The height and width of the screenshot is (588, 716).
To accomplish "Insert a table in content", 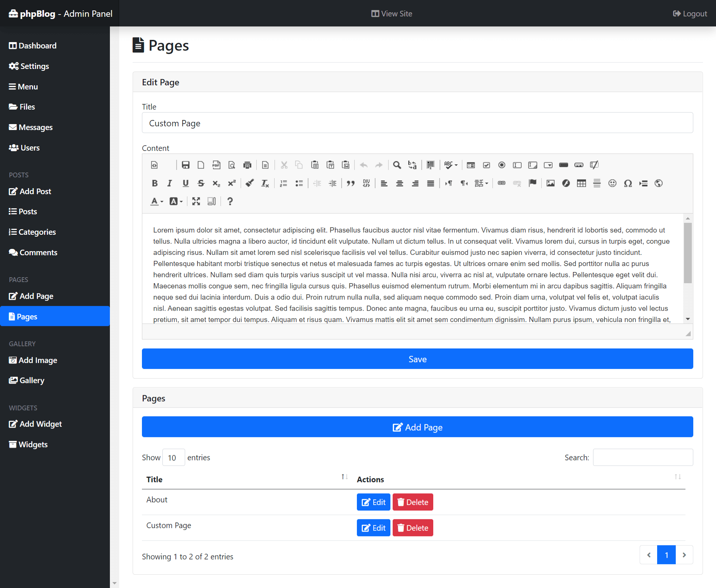I will 581,183.
